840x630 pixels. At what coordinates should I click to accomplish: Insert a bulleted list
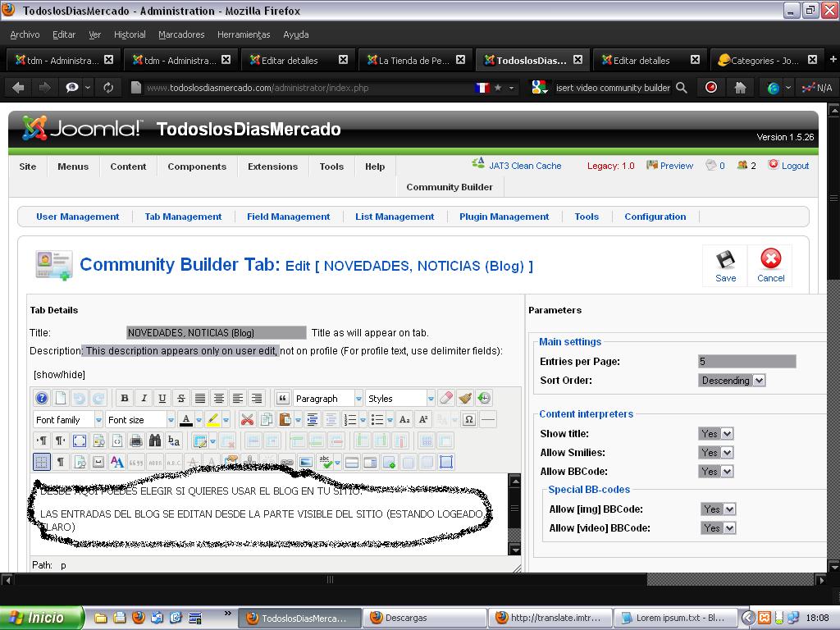377,419
